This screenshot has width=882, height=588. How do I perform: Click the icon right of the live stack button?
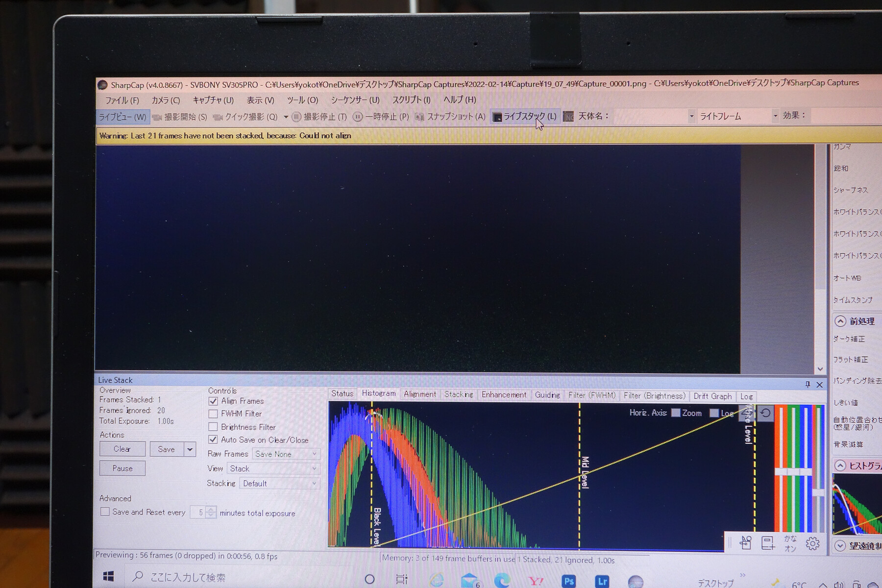[x=568, y=117]
